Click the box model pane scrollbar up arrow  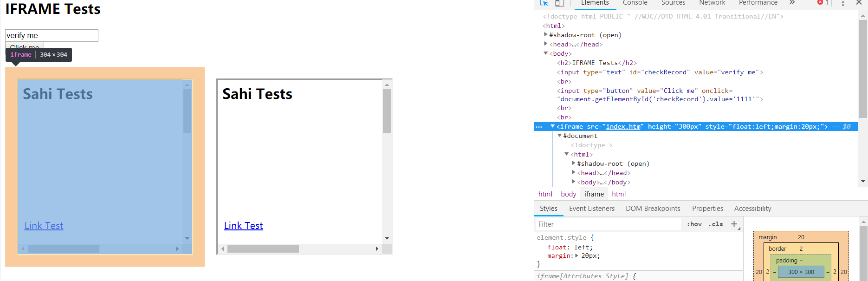(863, 222)
